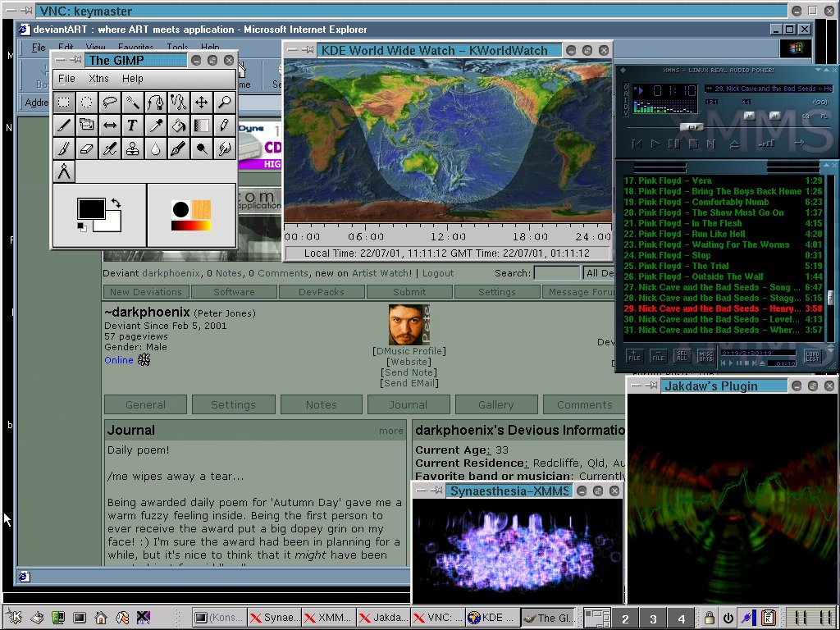This screenshot has height=630, width=840.
Task: Click XMMS next track button
Action: (x=711, y=144)
